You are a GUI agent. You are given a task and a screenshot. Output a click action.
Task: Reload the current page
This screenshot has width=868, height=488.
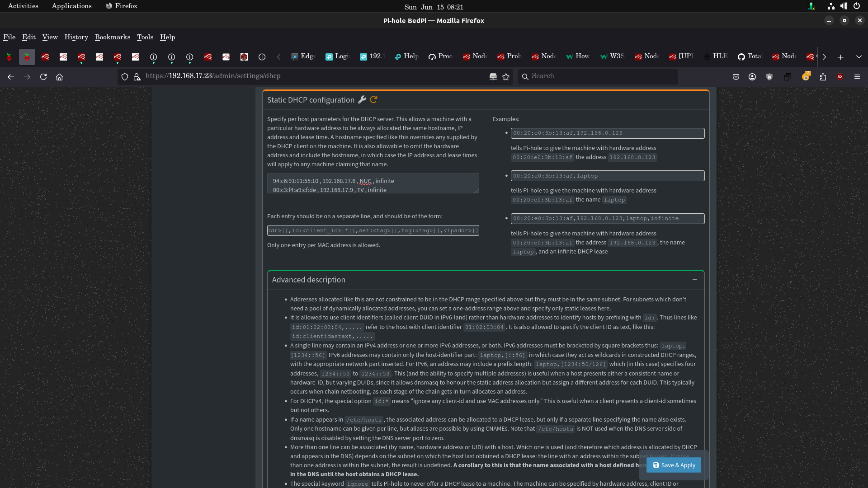[x=43, y=77]
